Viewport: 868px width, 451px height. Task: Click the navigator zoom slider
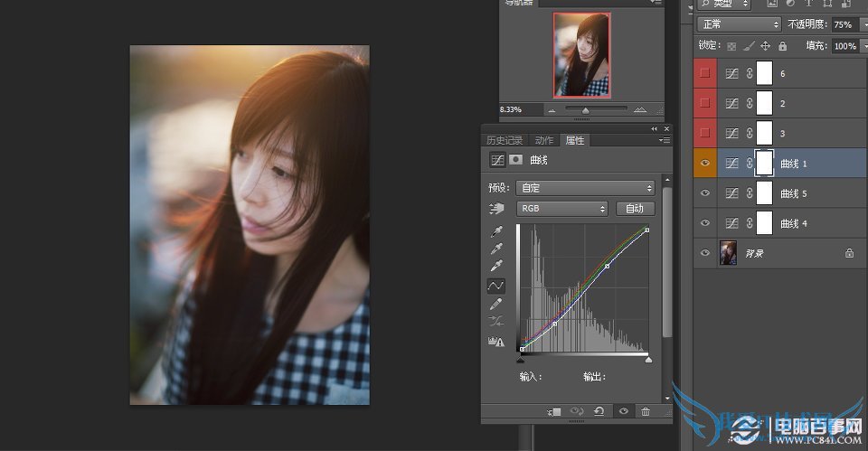pyautogui.click(x=586, y=110)
